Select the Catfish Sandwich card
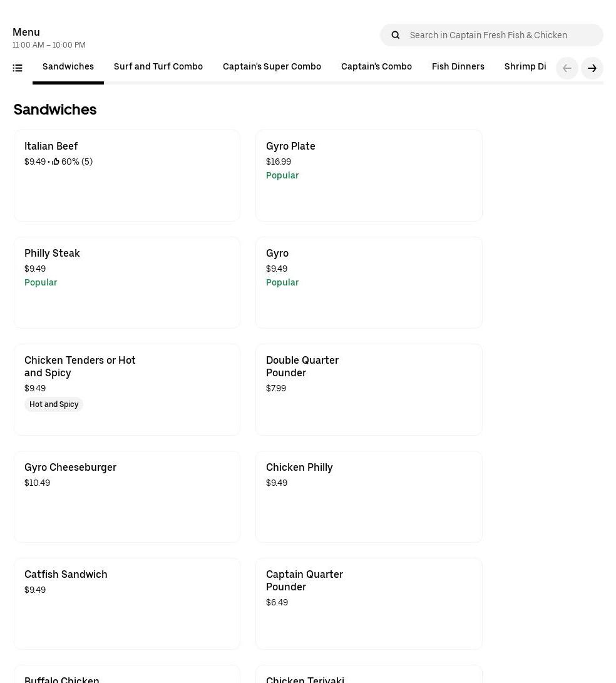 127,603
